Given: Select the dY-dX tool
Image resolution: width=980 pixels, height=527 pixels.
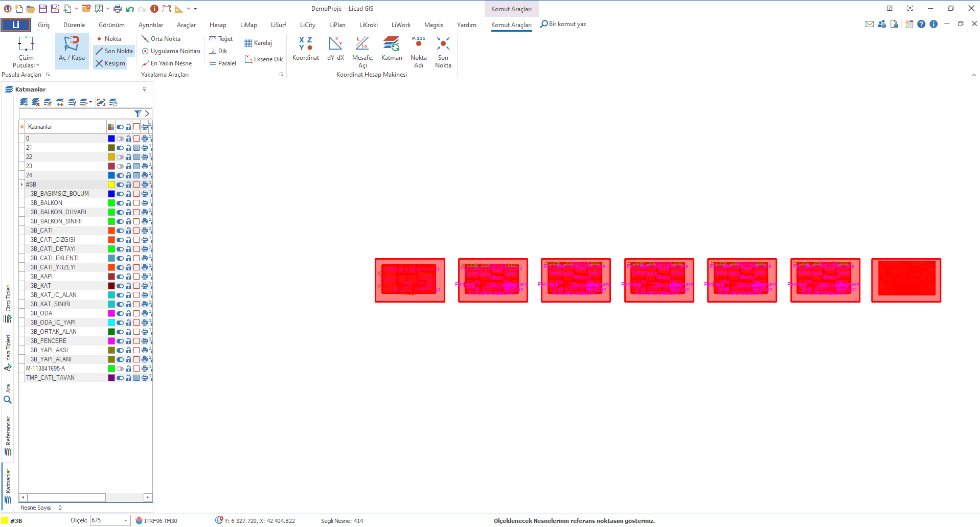Looking at the screenshot, I should 336,49.
